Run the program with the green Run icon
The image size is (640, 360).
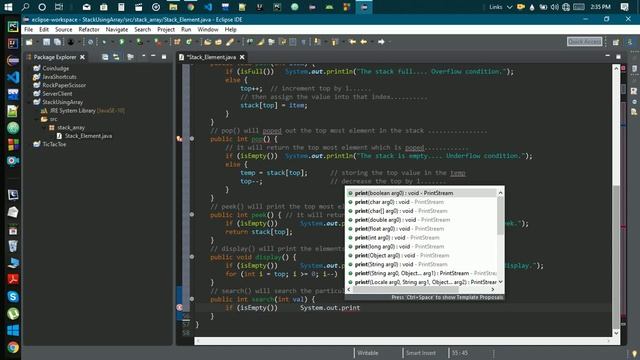(122, 42)
